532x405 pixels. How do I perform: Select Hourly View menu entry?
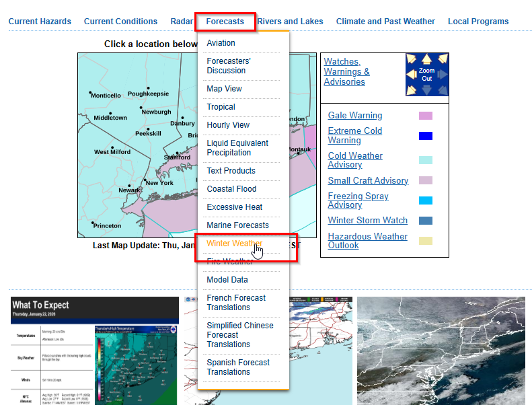(x=228, y=125)
